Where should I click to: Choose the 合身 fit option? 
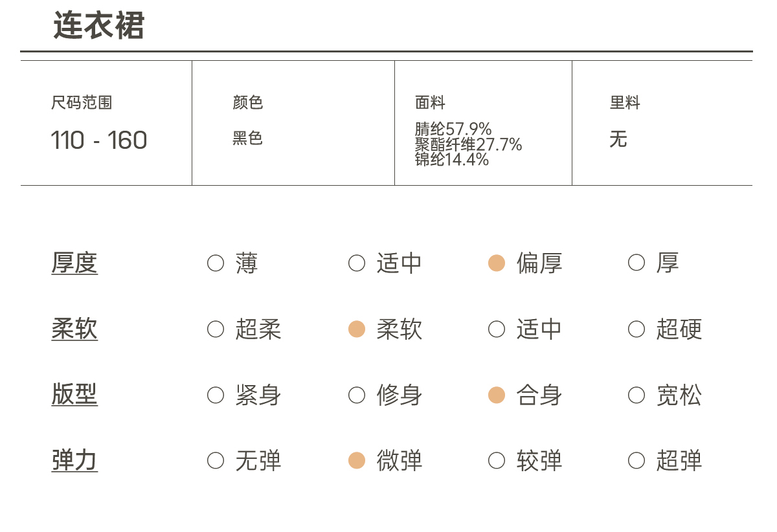point(497,395)
